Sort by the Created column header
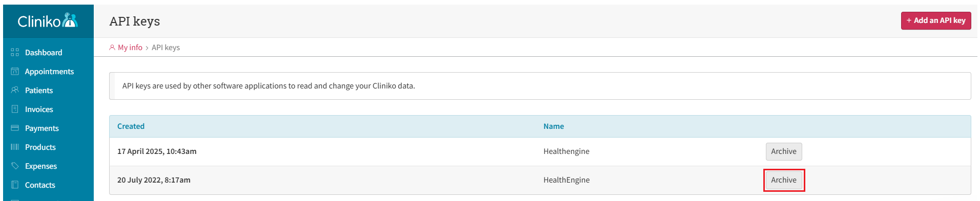 [x=131, y=126]
